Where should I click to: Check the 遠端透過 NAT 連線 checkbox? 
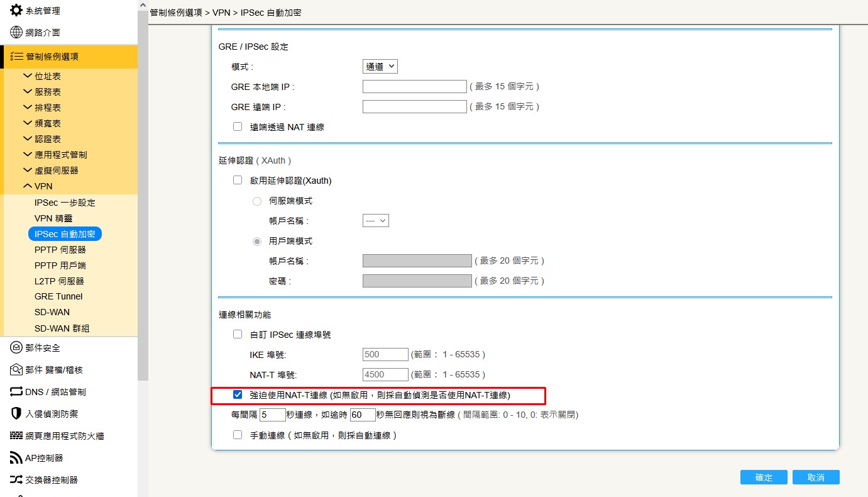point(238,126)
